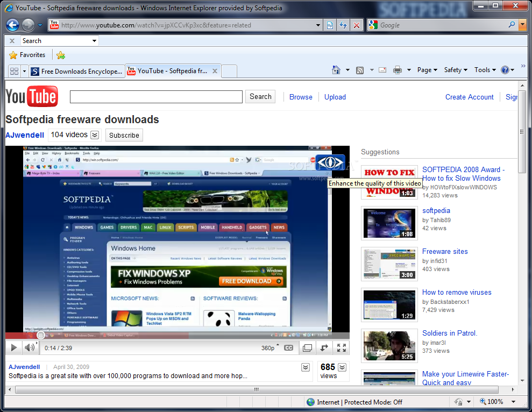Viewport: 532px width, 412px height.
Task: Click the Create Account link
Action: click(469, 97)
